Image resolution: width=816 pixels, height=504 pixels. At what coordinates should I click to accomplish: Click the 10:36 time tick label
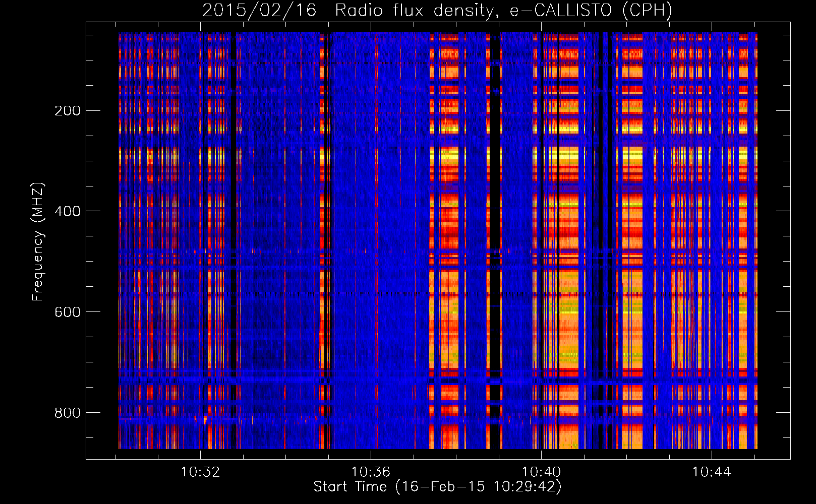pos(371,472)
